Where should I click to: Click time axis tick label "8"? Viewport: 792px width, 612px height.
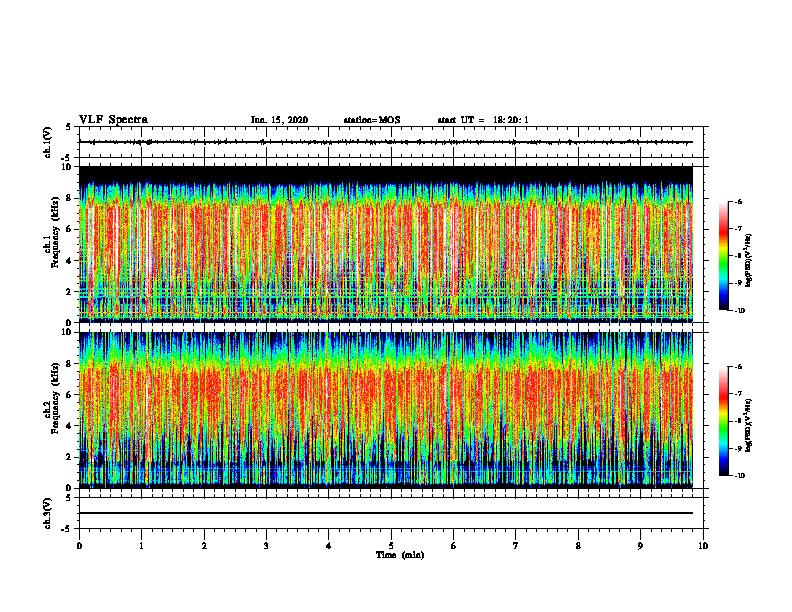pyautogui.click(x=578, y=546)
